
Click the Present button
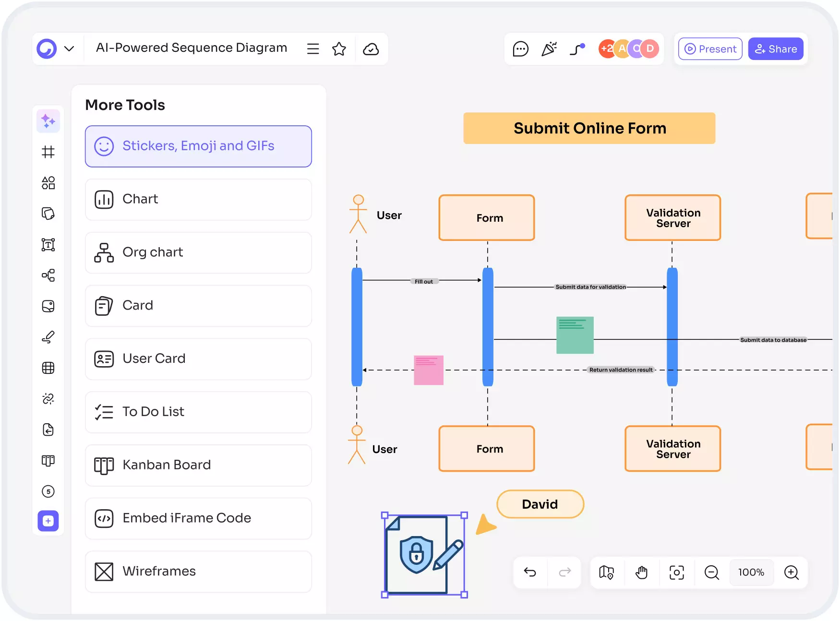click(709, 48)
